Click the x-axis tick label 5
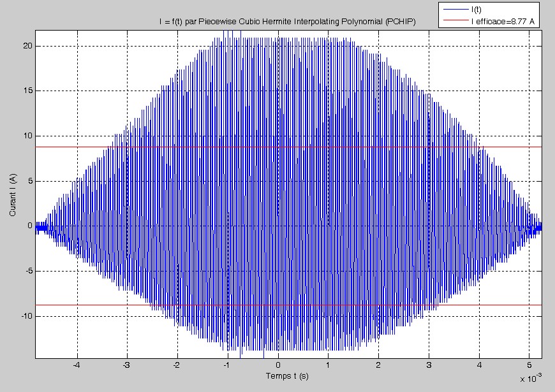 pos(529,366)
